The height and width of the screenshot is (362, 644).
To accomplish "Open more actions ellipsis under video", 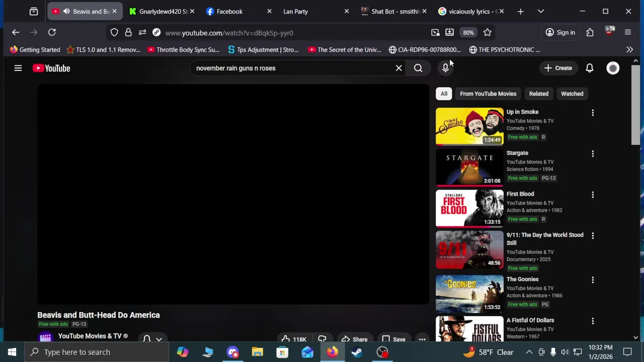I will (422, 339).
